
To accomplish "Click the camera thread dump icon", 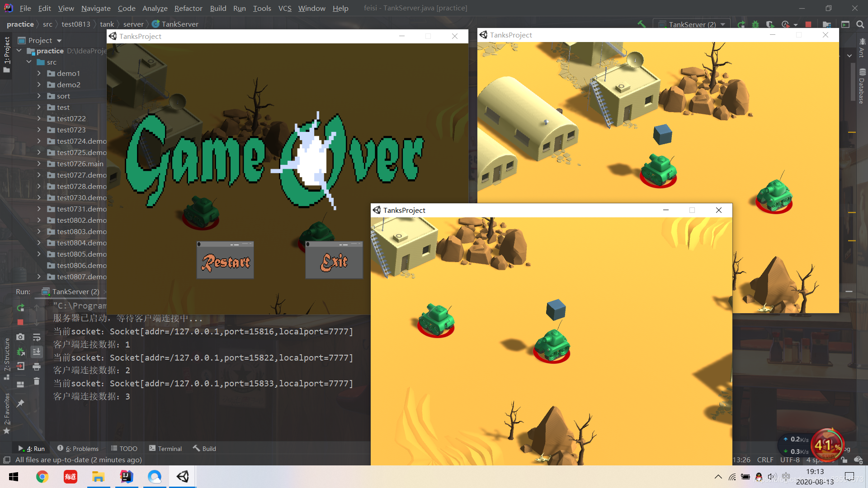I will point(20,337).
